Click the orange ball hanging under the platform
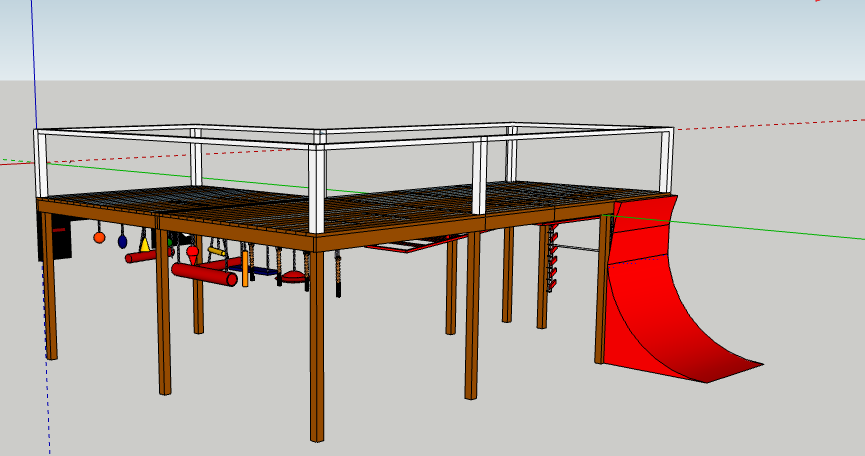This screenshot has width=865, height=456. (99, 238)
